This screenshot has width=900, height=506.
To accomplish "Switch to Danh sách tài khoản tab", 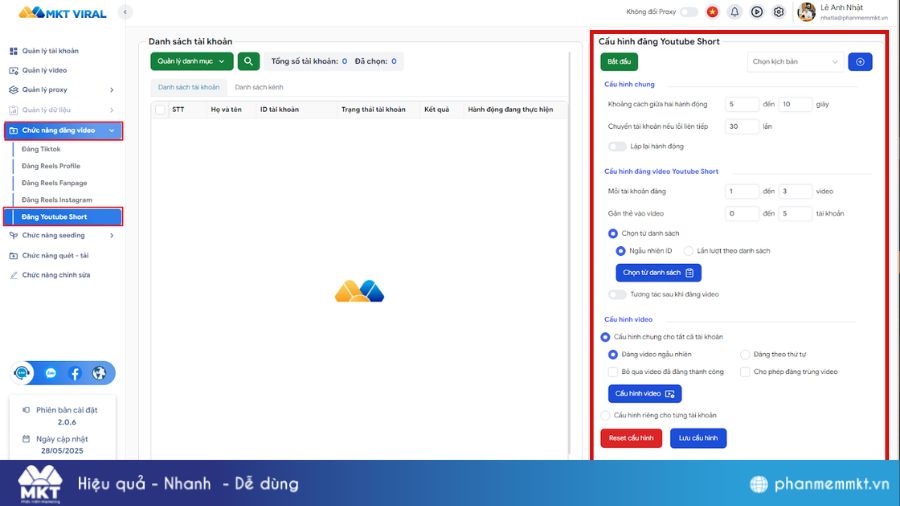I will coord(189,87).
